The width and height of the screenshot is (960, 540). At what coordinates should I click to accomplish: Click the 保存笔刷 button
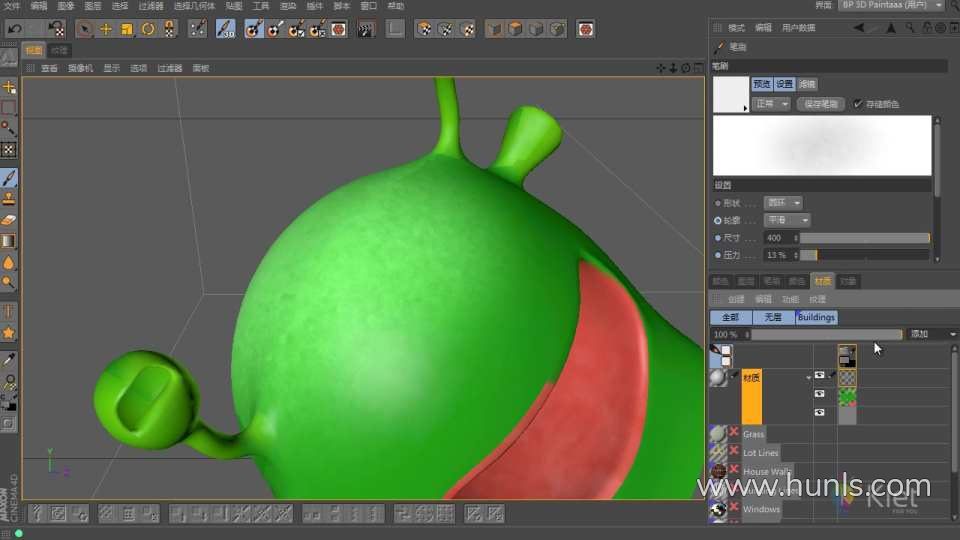tap(820, 104)
